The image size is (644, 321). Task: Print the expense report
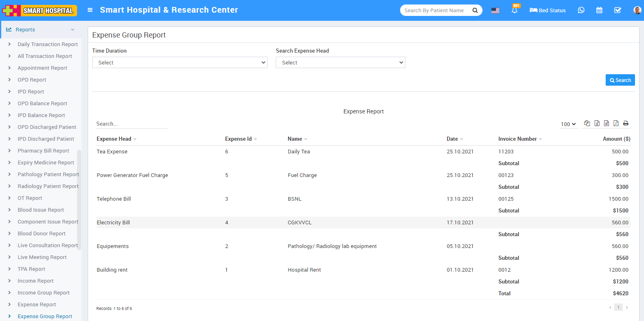pos(626,123)
